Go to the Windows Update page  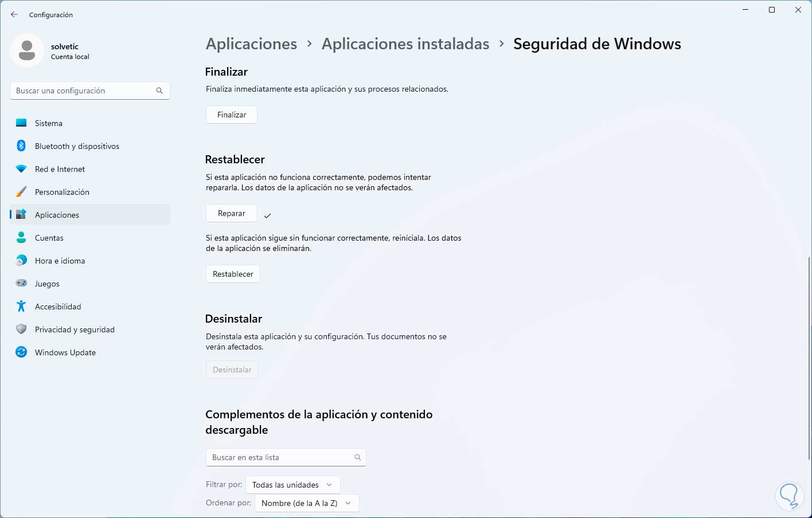click(90, 352)
